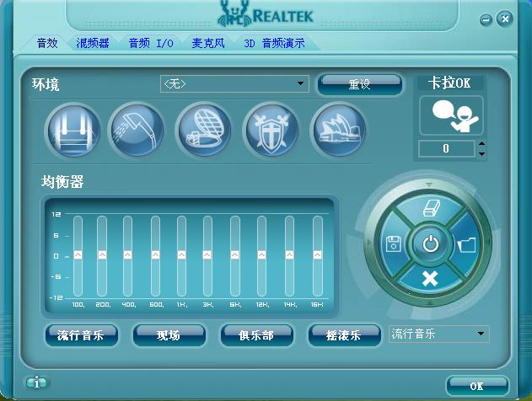Toggle the 卡拉OK karaoke voice icon
This screenshot has width=532, height=401.
tap(451, 115)
